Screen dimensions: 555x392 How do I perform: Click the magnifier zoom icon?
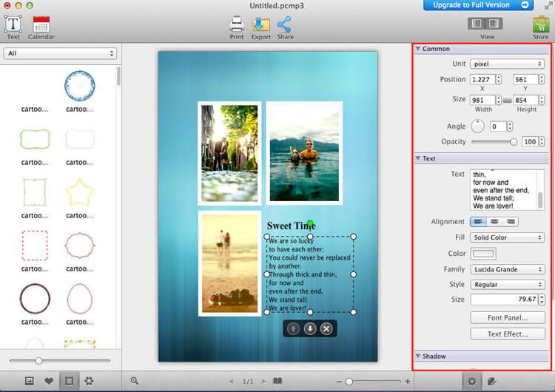tap(135, 381)
